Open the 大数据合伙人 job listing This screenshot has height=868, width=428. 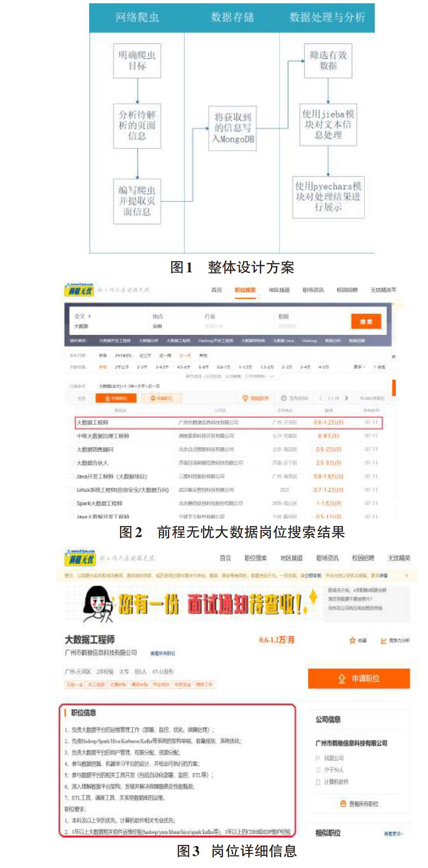click(92, 463)
